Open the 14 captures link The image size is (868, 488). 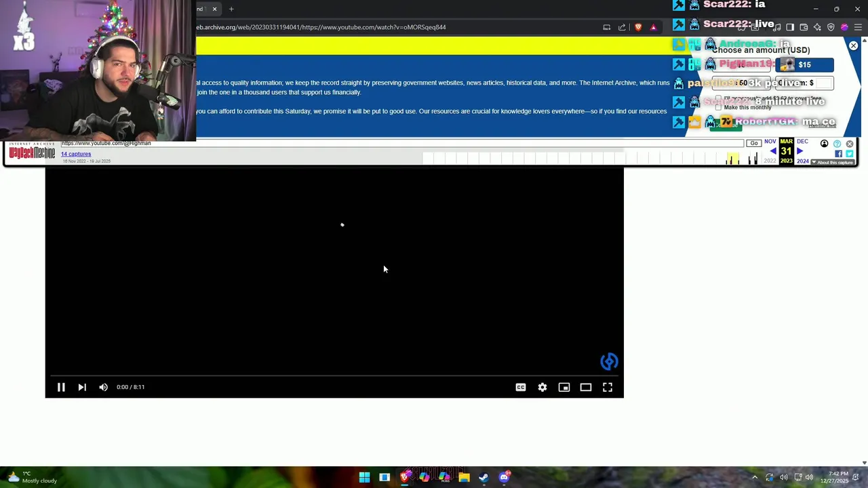(76, 154)
